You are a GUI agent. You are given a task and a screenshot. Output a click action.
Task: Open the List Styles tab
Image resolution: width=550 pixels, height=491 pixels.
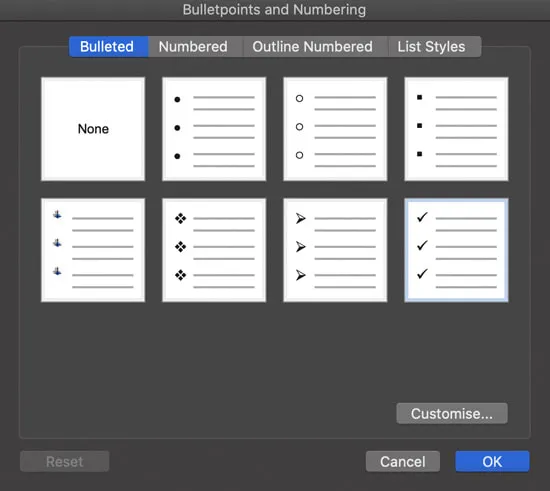click(434, 47)
